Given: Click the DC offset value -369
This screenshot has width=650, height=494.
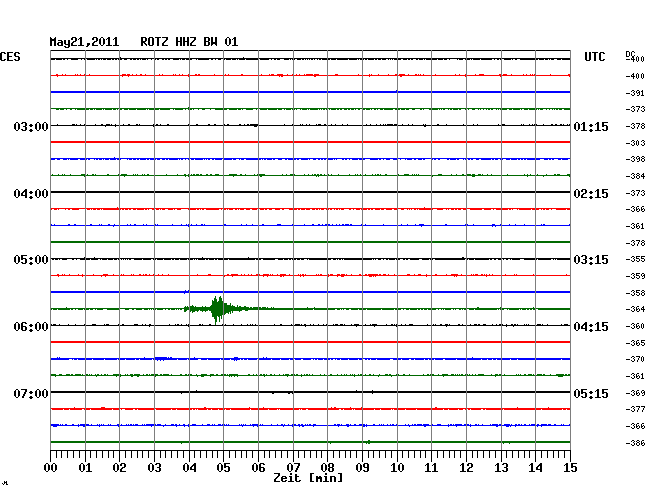Looking at the screenshot, I should [x=635, y=393].
